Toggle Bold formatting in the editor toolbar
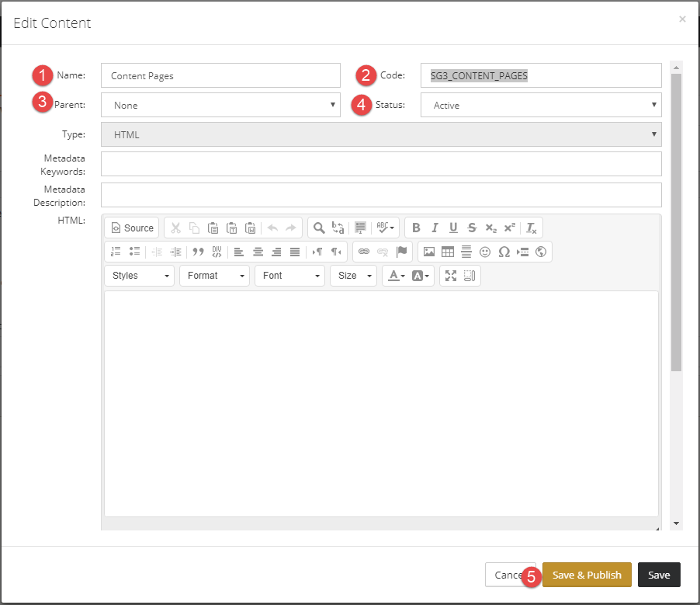Viewport: 700px width, 605px height. [416, 228]
